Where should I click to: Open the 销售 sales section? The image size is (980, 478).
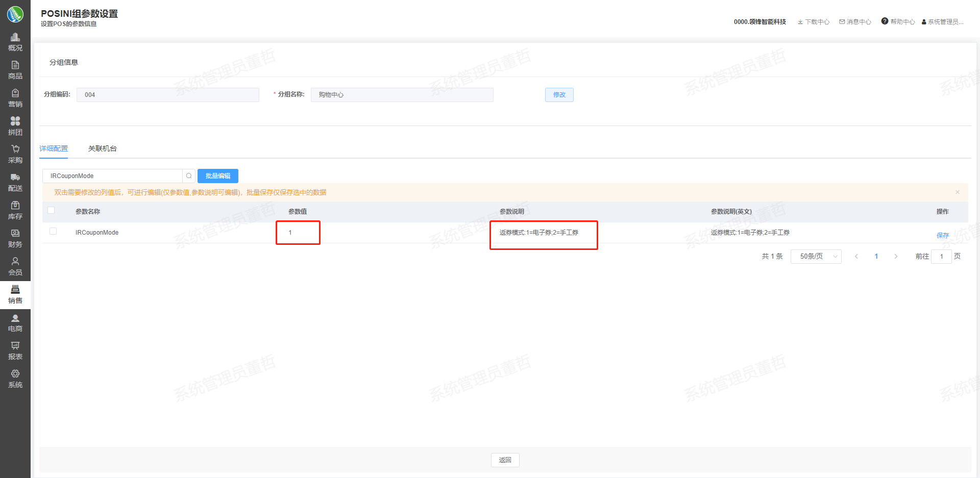[15, 295]
